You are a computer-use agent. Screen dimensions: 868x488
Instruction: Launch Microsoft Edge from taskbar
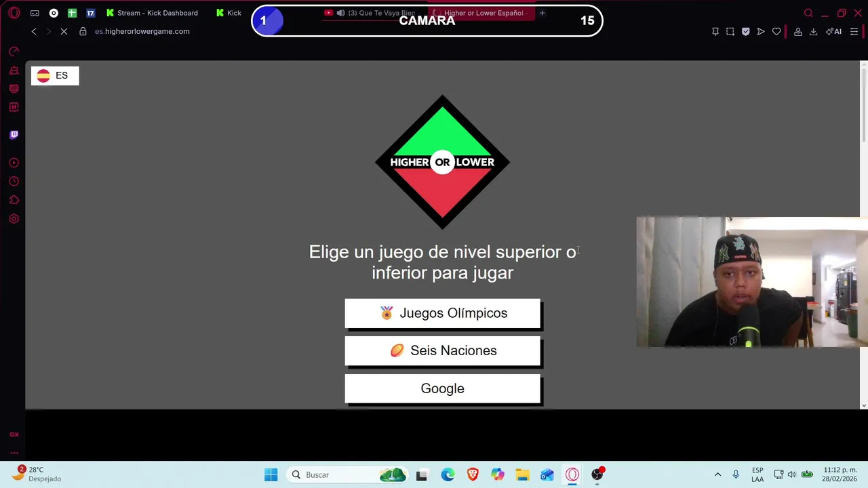click(448, 475)
